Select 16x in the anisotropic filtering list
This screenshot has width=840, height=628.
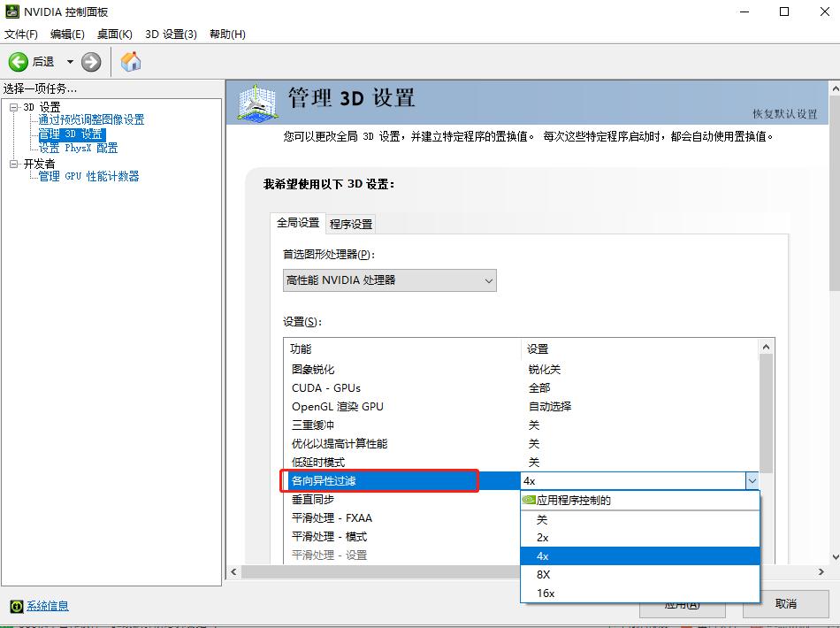click(544, 593)
